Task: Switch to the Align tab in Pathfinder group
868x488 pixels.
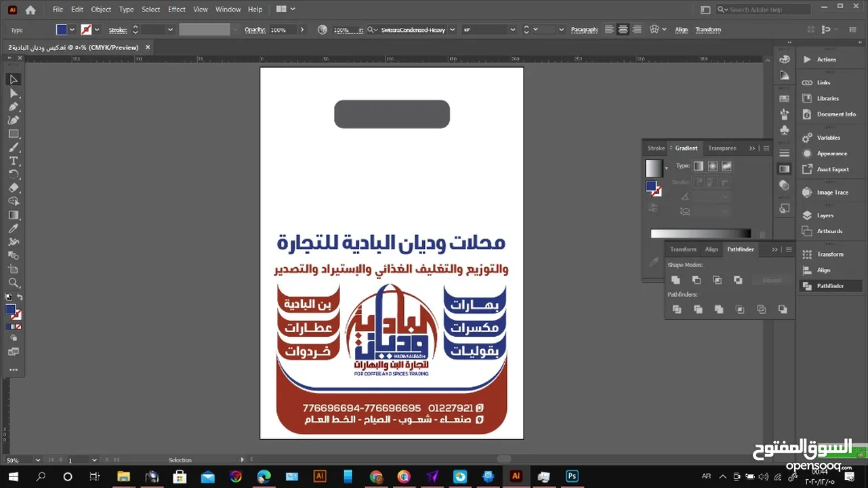Action: pyautogui.click(x=711, y=249)
